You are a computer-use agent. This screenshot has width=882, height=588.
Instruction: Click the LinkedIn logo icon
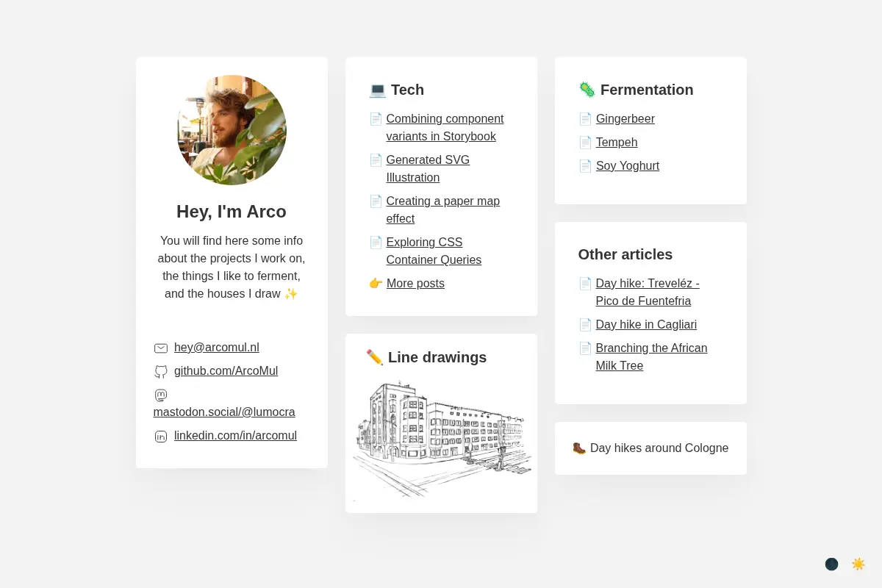(161, 437)
